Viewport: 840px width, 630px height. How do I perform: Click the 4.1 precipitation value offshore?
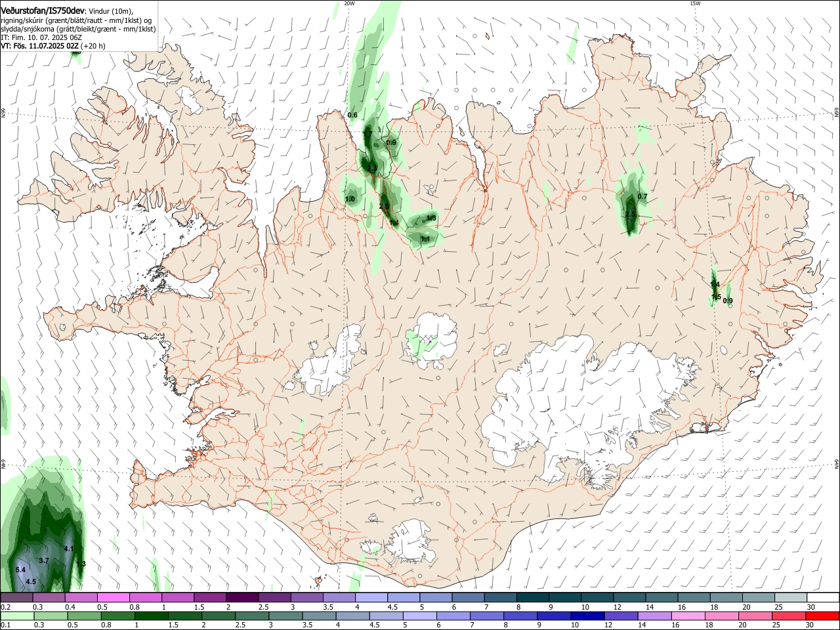click(69, 549)
